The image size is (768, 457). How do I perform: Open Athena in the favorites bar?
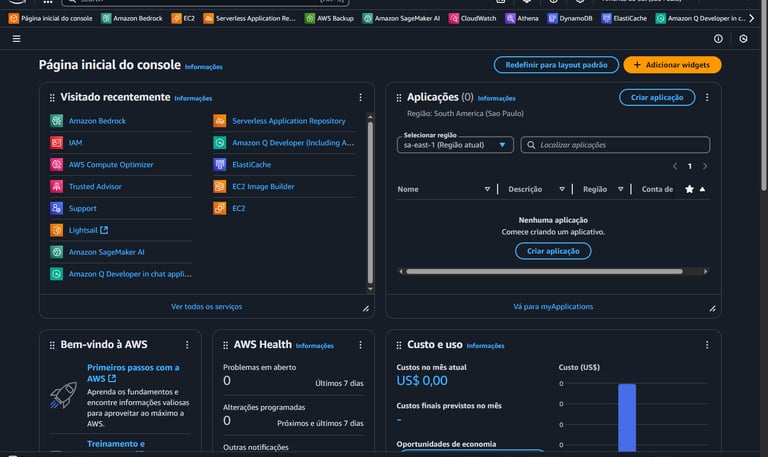[x=522, y=18]
